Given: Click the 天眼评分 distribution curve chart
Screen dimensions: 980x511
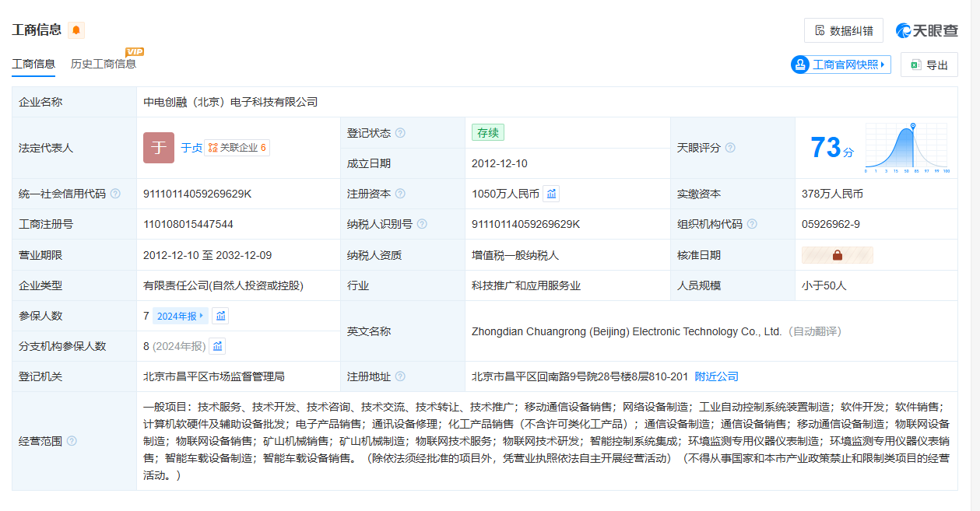Looking at the screenshot, I should 906,147.
